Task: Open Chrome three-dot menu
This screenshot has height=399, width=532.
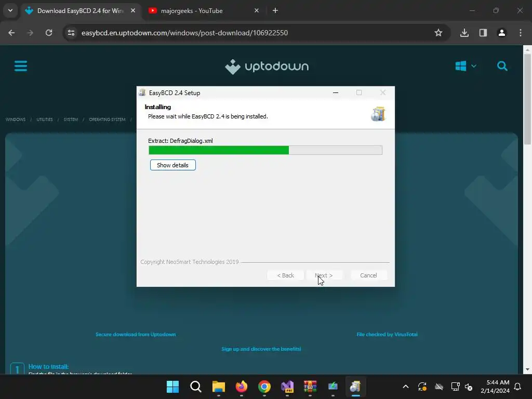Action: pyautogui.click(x=521, y=33)
